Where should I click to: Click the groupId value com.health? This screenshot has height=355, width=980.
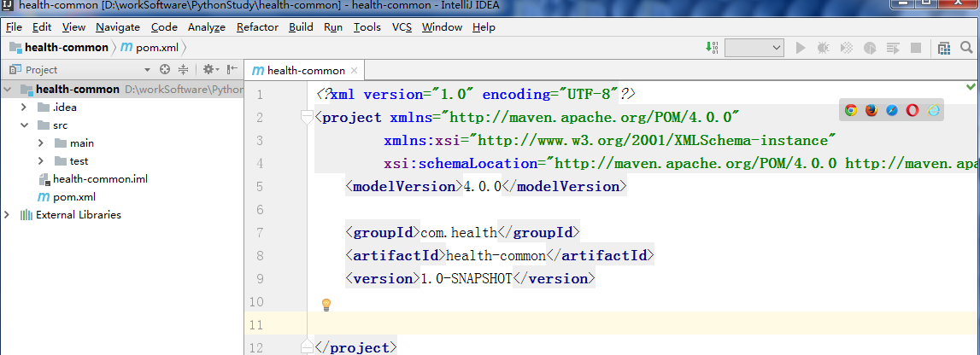(x=459, y=233)
